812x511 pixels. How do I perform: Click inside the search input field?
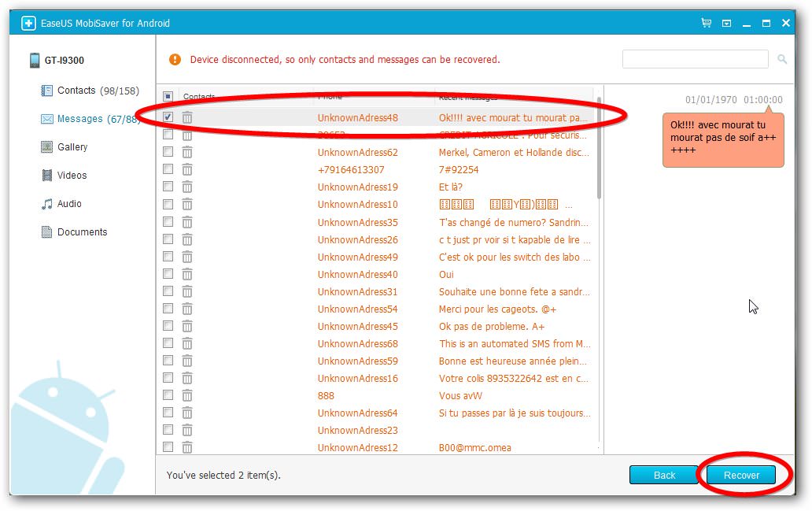tap(695, 59)
